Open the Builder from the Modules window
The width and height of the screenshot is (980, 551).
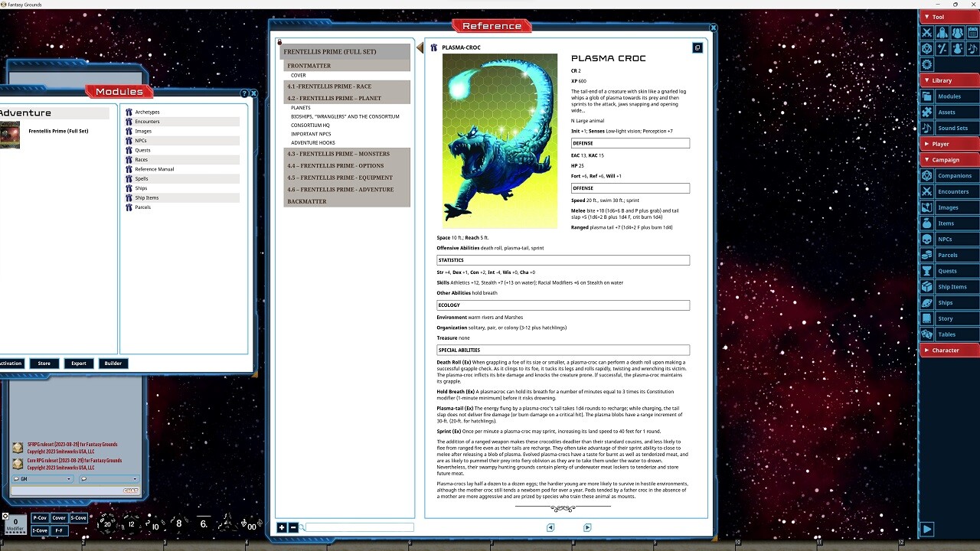click(x=113, y=363)
